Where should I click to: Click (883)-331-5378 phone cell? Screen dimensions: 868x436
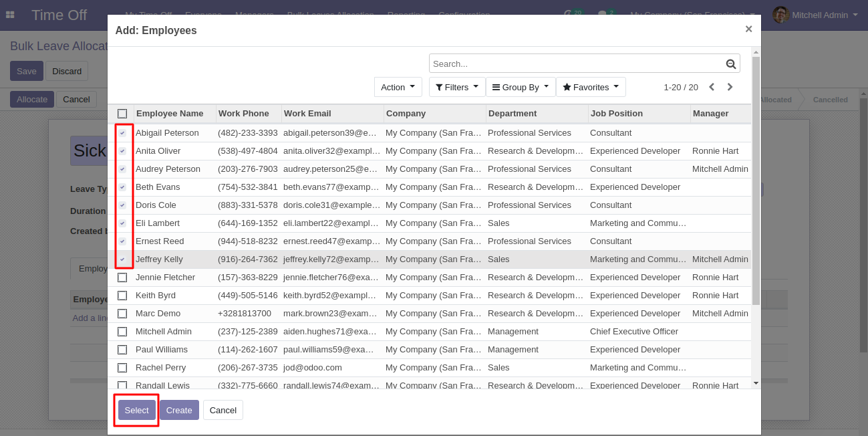coord(248,205)
